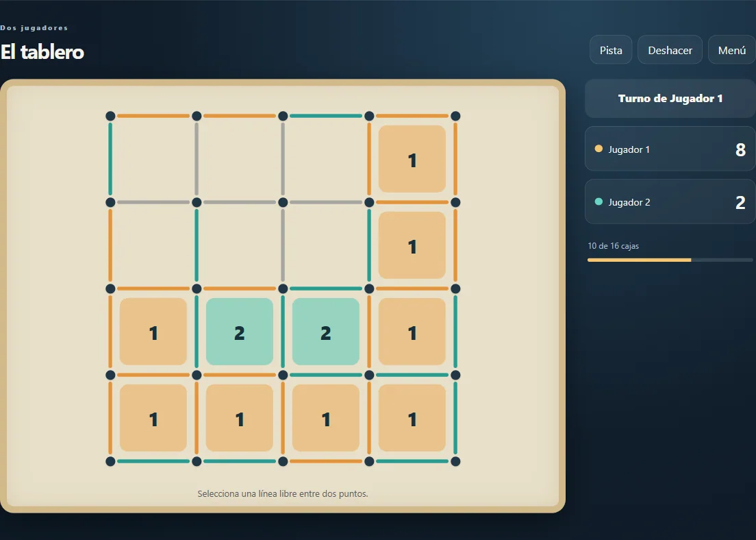Draw the free horizontal line under the third top-row box

[326, 202]
